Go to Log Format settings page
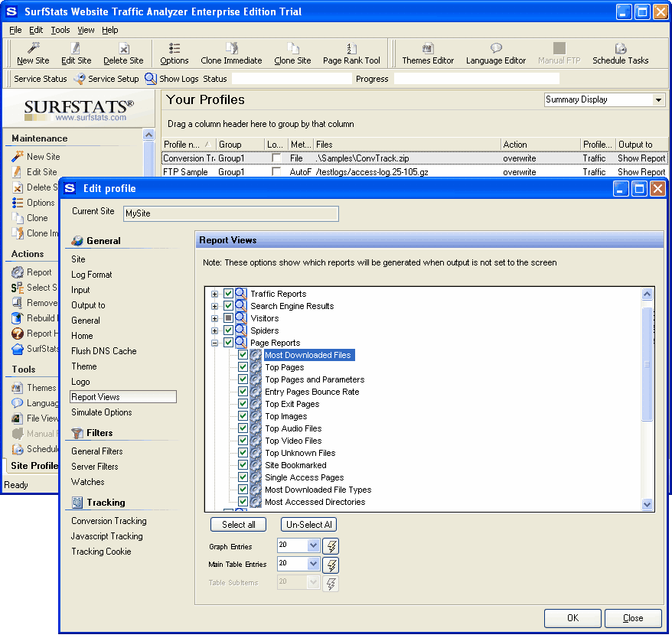 [x=92, y=275]
